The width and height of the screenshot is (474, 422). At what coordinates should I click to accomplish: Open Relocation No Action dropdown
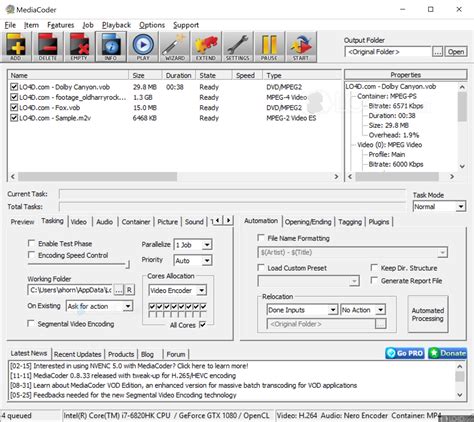(x=363, y=310)
